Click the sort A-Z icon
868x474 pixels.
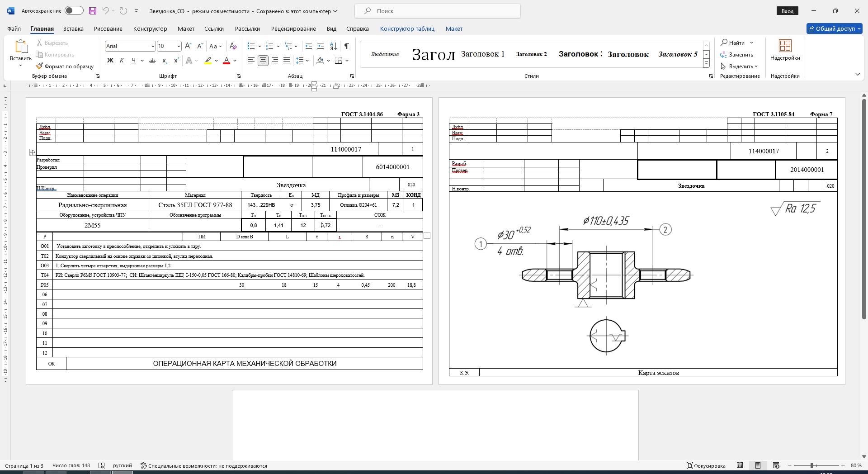[334, 46]
